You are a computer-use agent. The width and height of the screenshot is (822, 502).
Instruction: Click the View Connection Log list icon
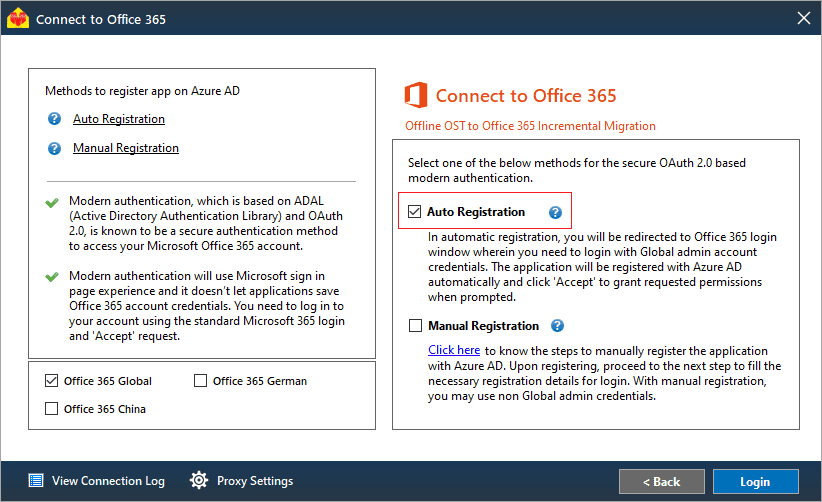(36, 481)
